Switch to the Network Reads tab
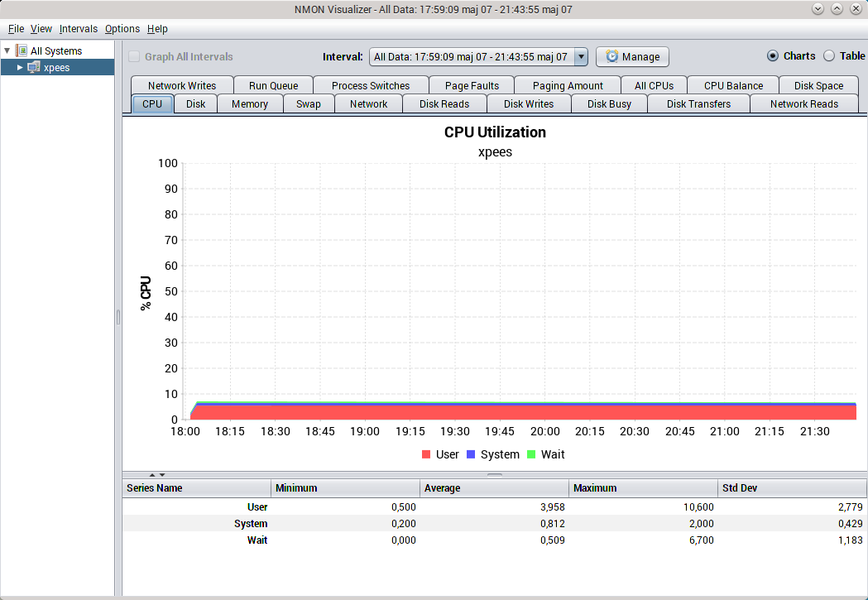The height and width of the screenshot is (600, 868). (x=804, y=103)
